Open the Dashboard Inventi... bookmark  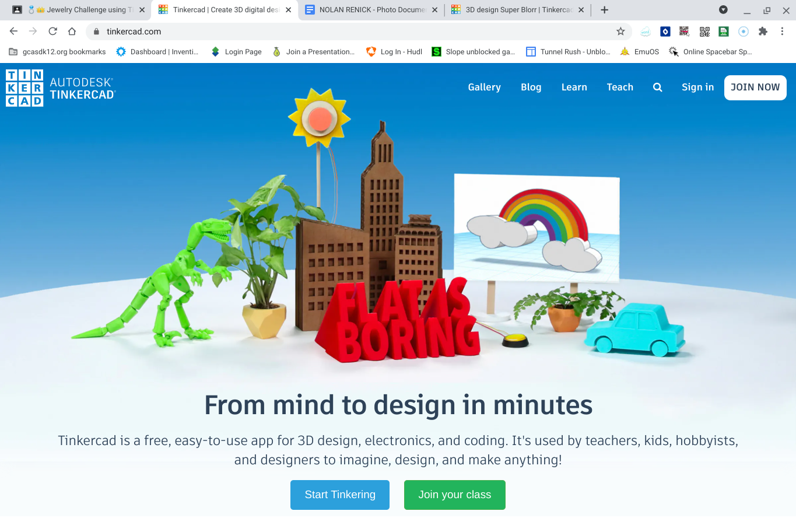pos(157,52)
